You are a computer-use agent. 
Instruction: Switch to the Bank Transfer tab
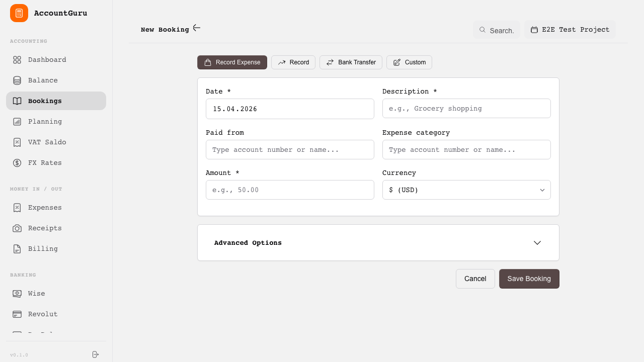[x=351, y=62]
